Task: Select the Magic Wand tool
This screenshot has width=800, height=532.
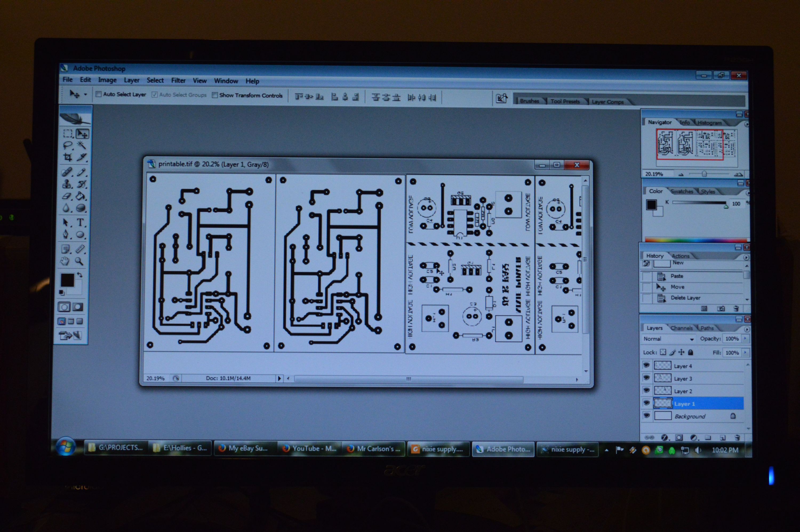Action: (x=81, y=146)
